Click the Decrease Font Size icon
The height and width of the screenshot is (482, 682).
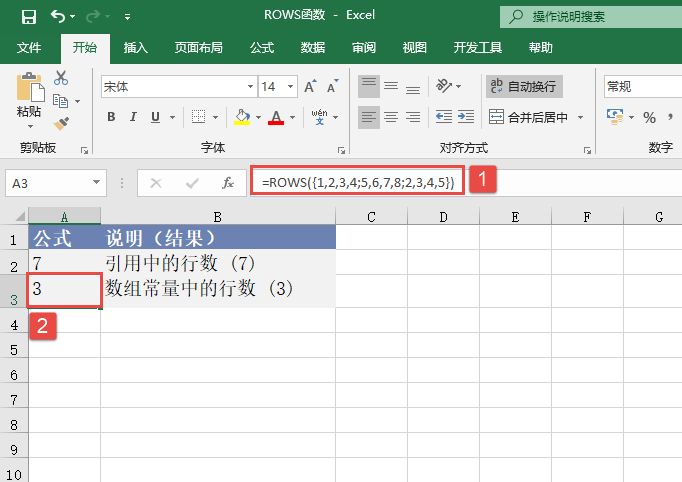333,87
